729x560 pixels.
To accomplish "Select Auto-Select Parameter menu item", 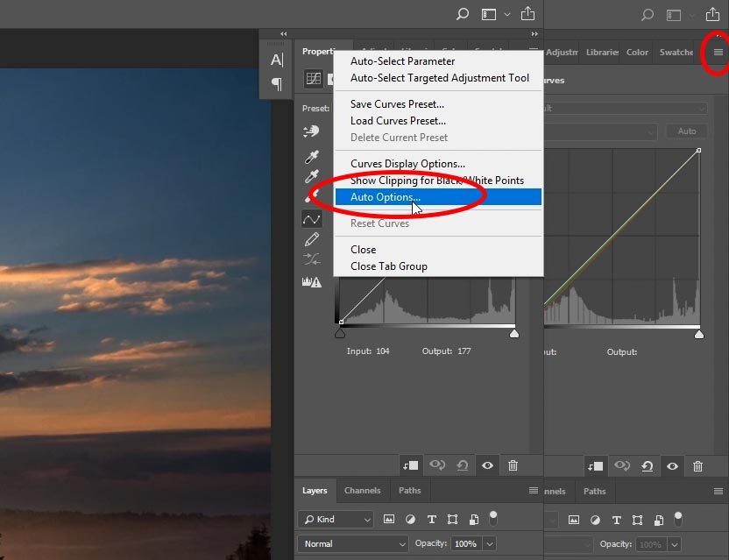I will (x=438, y=61).
